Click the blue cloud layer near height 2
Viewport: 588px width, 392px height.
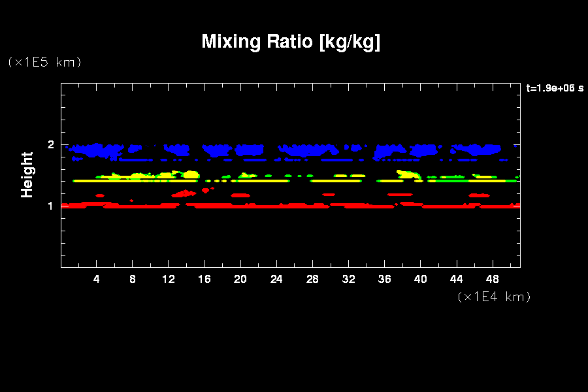point(301,150)
